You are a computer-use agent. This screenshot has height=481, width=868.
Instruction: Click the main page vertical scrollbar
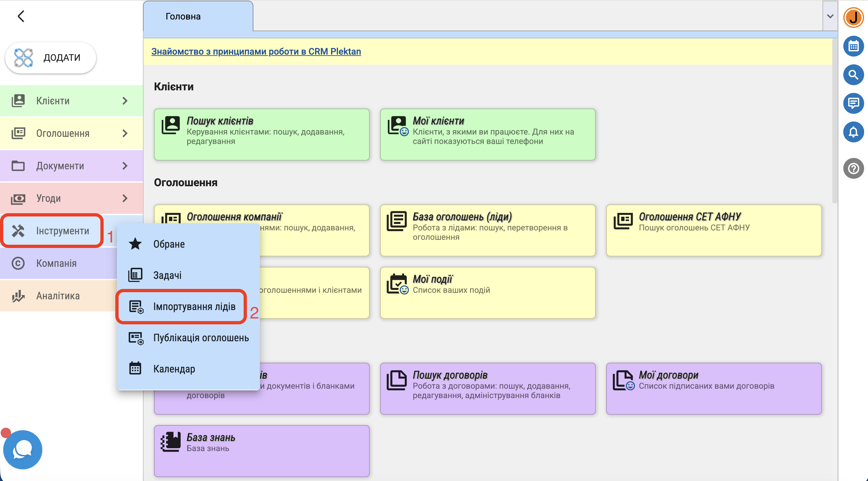[834, 121]
